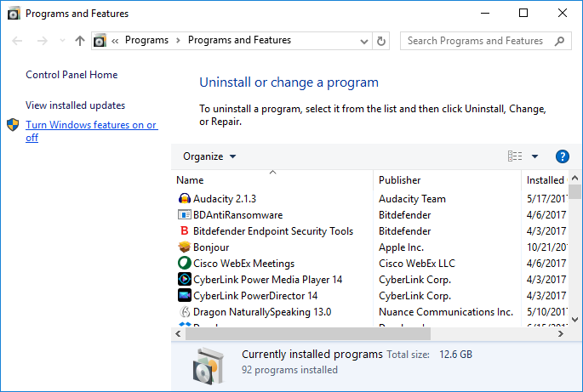This screenshot has height=392, width=583.
Task: Click the 92 programs installed text
Action: (x=289, y=370)
